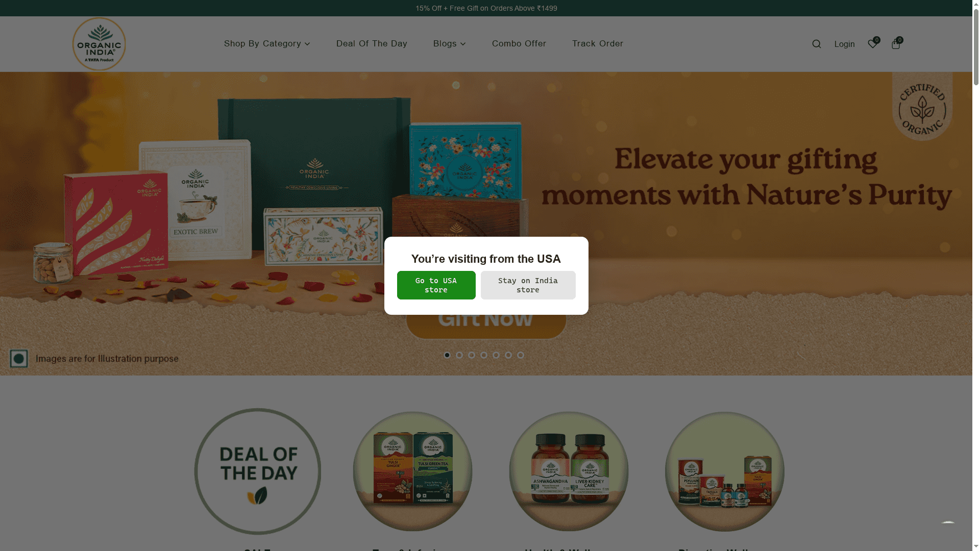Open the shopping bag cart icon
The width and height of the screenshot is (980, 551).
point(896,44)
